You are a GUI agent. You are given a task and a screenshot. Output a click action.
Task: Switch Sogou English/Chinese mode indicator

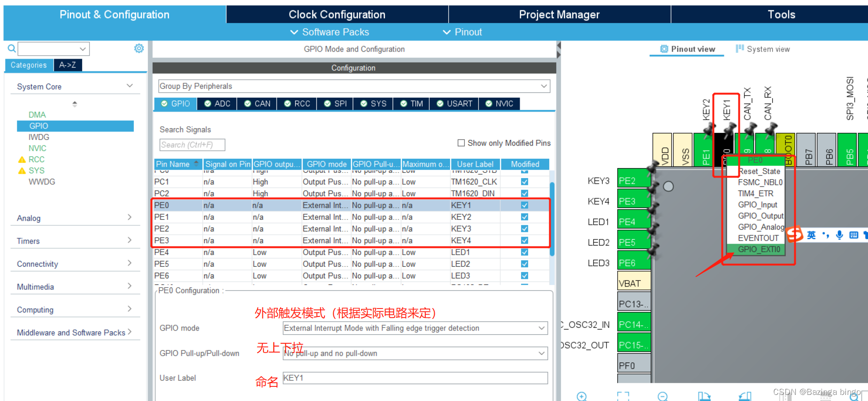[x=811, y=235]
